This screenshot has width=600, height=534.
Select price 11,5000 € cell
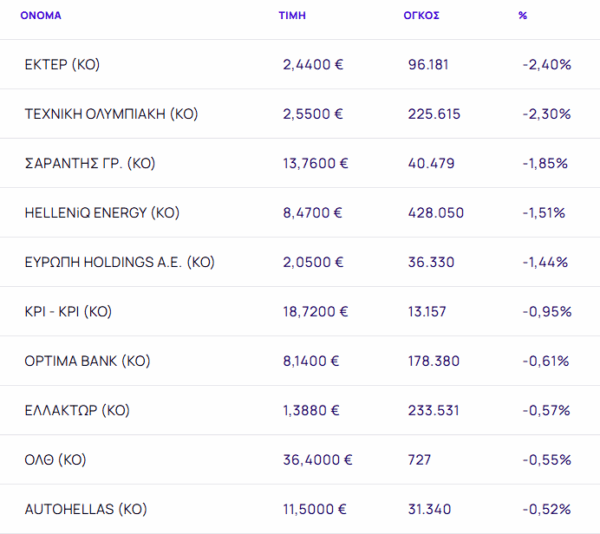click(x=315, y=509)
